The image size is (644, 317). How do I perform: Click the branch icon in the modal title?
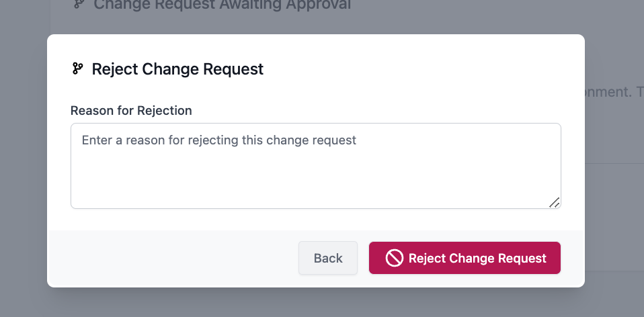[77, 69]
